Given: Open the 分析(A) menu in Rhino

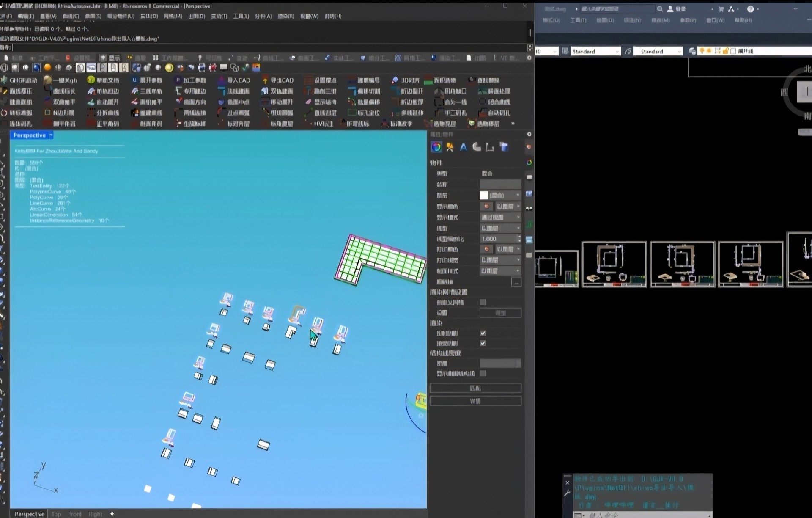Looking at the screenshot, I should click(263, 16).
